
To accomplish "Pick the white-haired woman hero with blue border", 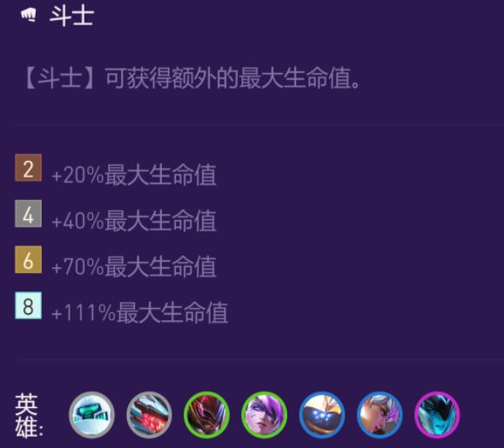I will [x=380, y=415].
